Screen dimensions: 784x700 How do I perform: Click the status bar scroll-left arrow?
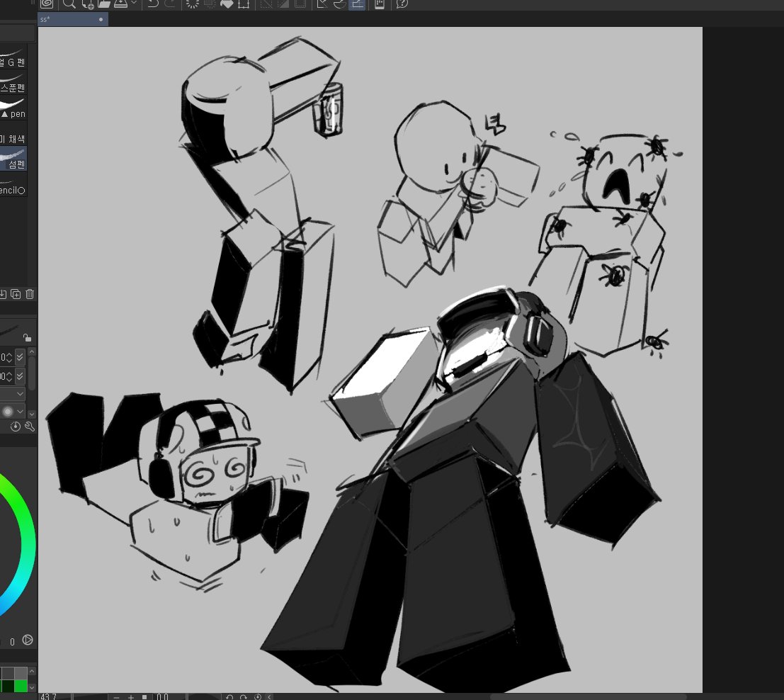tap(270, 697)
